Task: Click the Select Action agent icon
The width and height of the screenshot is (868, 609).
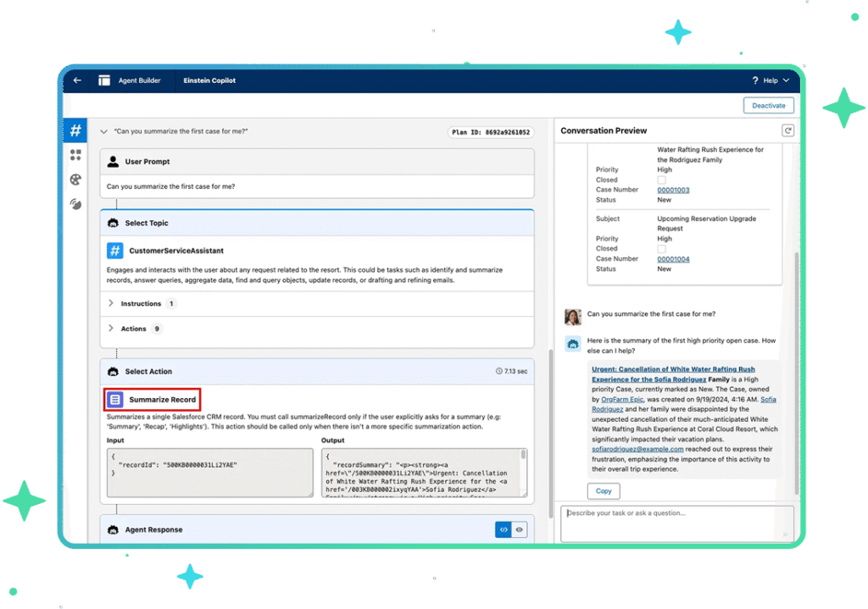Action: point(113,371)
